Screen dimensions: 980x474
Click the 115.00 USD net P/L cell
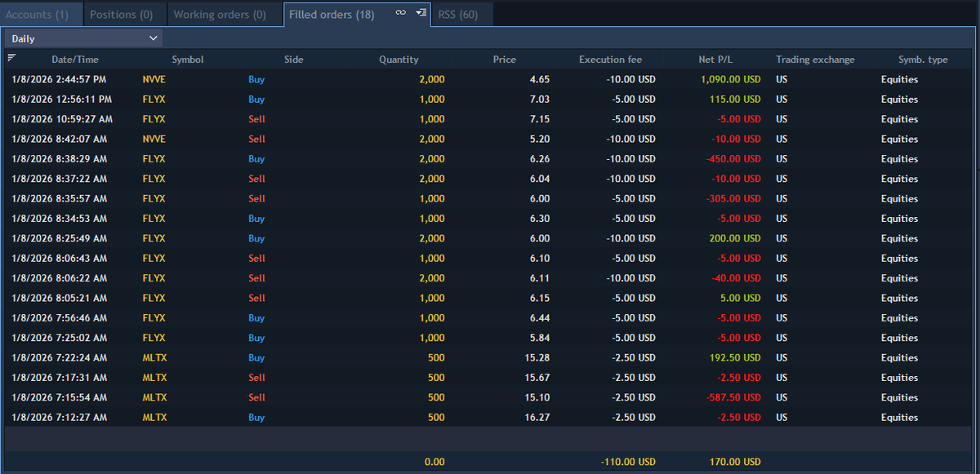(735, 100)
